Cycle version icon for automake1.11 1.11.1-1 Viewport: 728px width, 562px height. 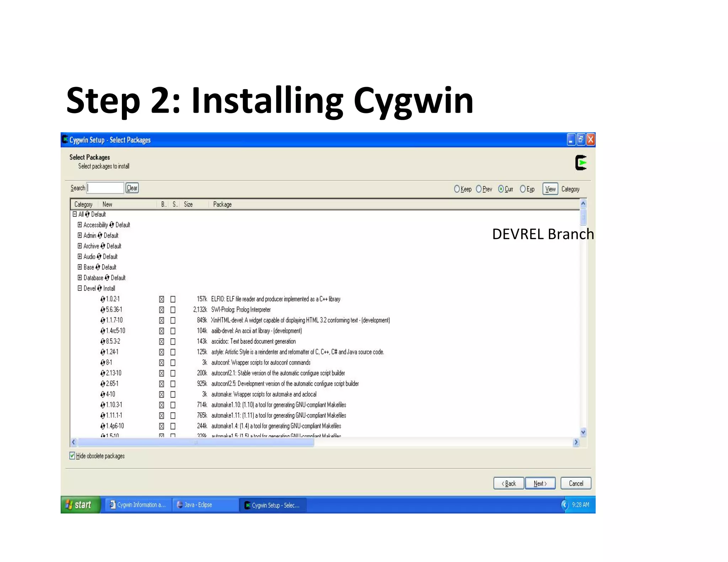[103, 416]
